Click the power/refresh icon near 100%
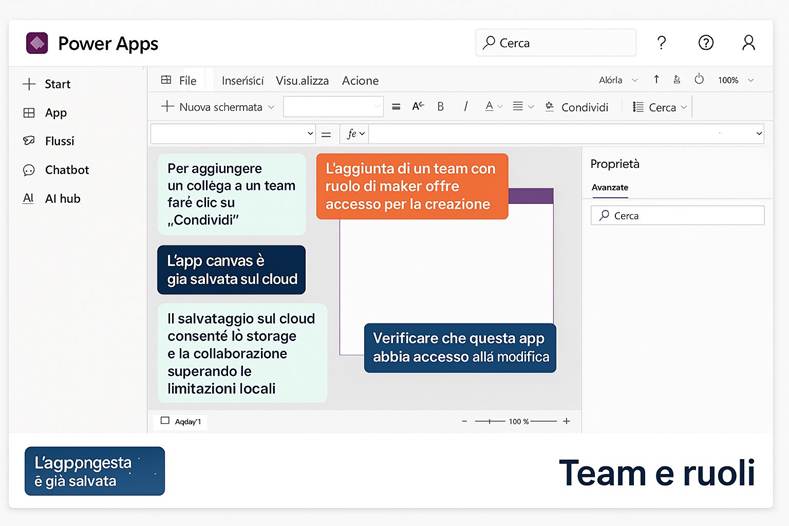Image resolution: width=789 pixels, height=526 pixels. (699, 80)
